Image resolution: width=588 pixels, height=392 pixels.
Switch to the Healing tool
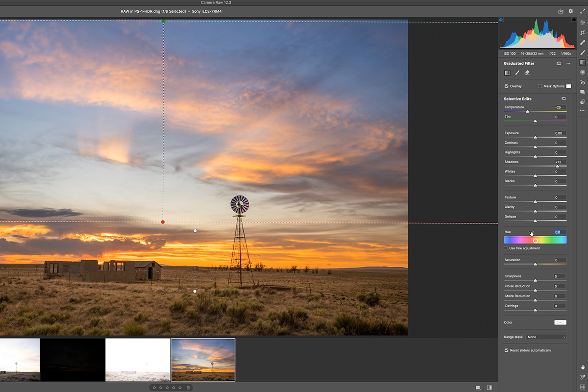click(583, 42)
